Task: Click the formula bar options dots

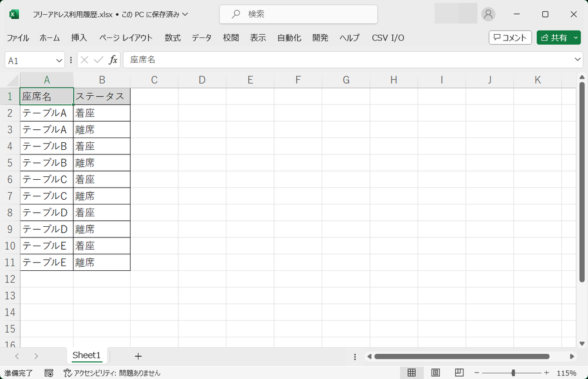Action: [71, 60]
